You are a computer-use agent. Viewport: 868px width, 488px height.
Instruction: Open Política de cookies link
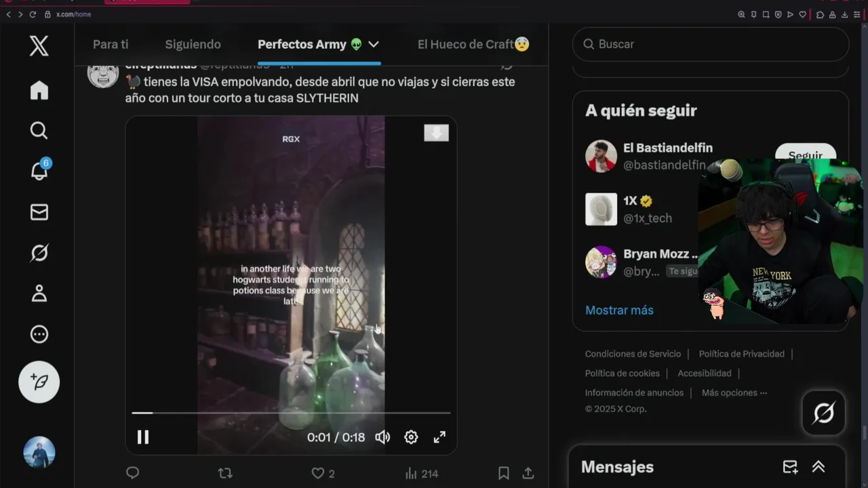tap(622, 373)
